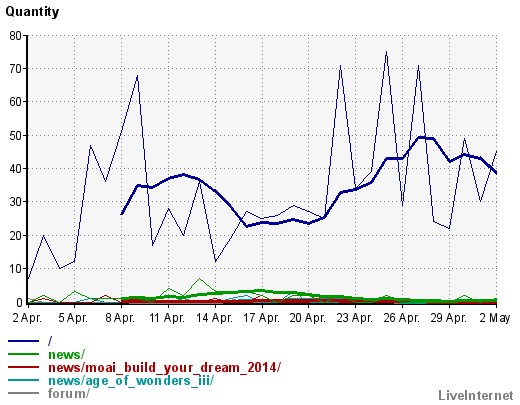Click the 80 value on the Y axis
This screenshot has height=405, width=520.
tap(15, 36)
